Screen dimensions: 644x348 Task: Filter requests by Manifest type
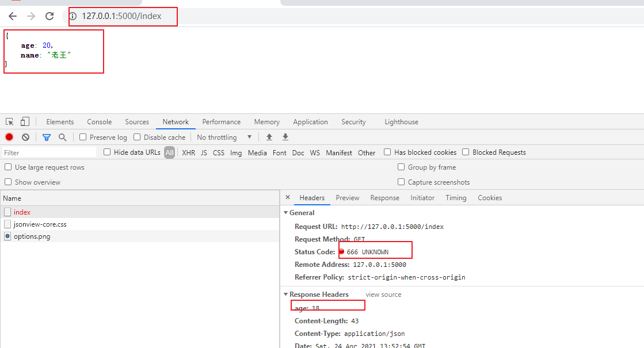tap(339, 152)
